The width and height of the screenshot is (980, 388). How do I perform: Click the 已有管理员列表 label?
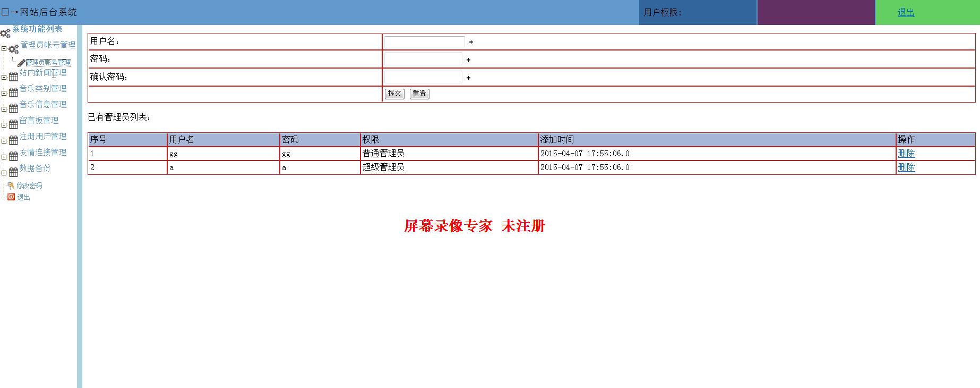click(x=119, y=117)
